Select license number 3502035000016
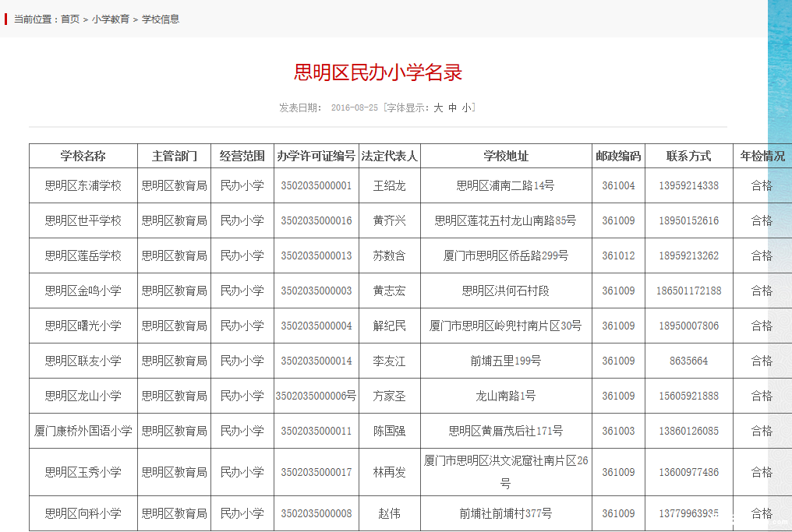792x532 pixels. 316,220
